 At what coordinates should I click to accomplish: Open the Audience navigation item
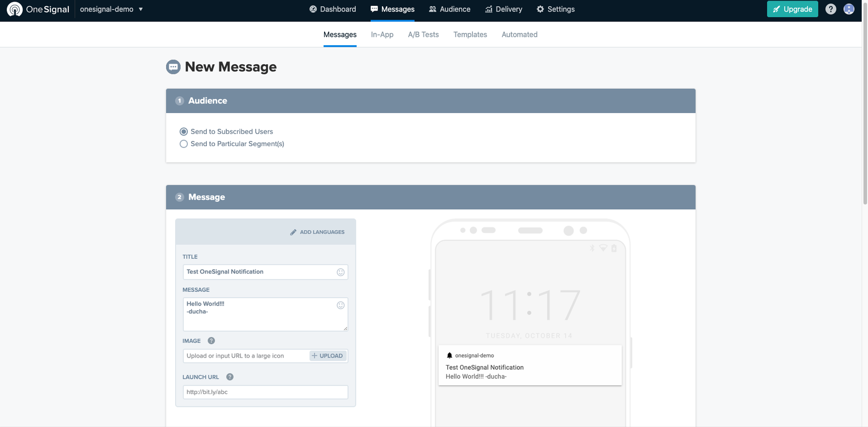point(450,9)
